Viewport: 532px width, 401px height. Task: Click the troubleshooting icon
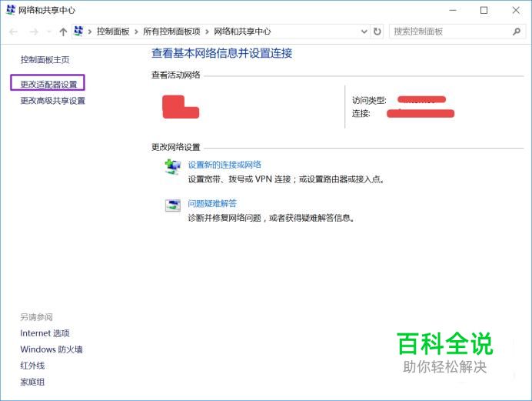click(173, 206)
